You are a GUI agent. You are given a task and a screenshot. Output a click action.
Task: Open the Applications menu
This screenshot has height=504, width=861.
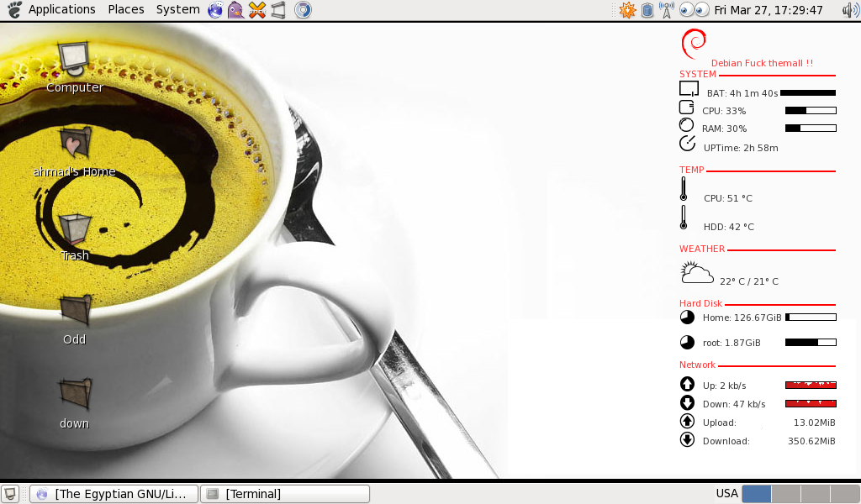(x=61, y=9)
